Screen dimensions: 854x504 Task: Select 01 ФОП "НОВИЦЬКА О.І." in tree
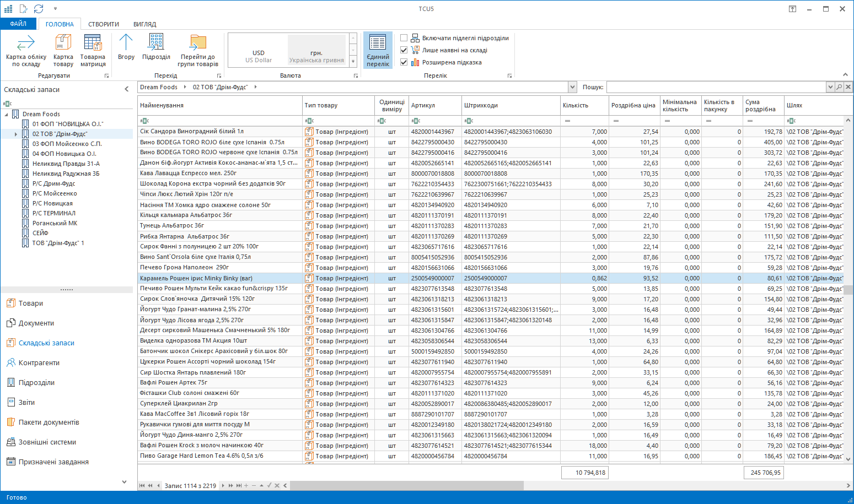click(x=67, y=124)
